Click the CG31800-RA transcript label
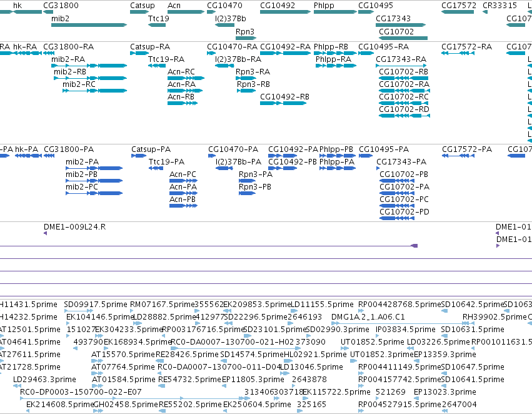 (x=69, y=47)
